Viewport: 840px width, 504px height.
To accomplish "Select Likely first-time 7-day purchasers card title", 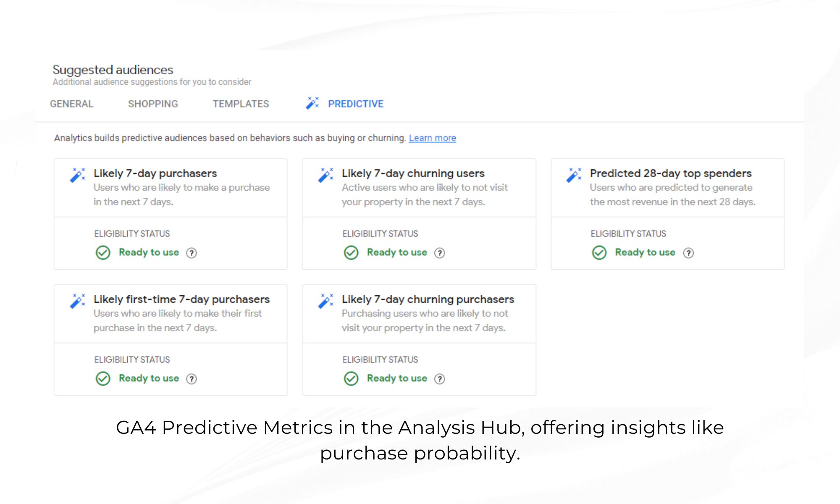I will click(181, 299).
